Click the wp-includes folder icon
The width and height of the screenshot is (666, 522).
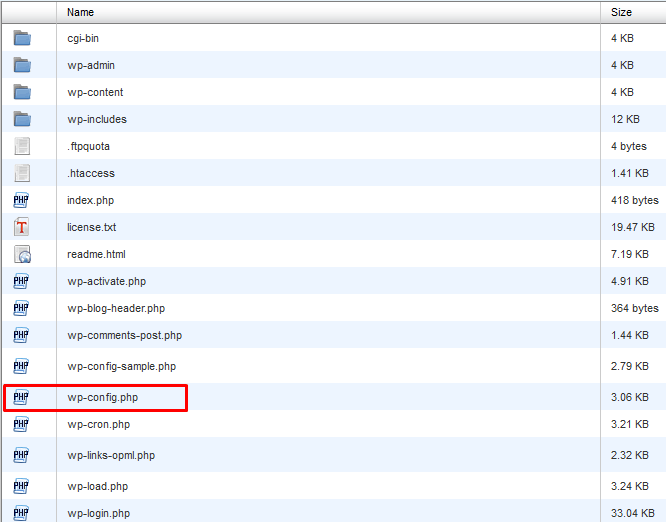coord(22,119)
